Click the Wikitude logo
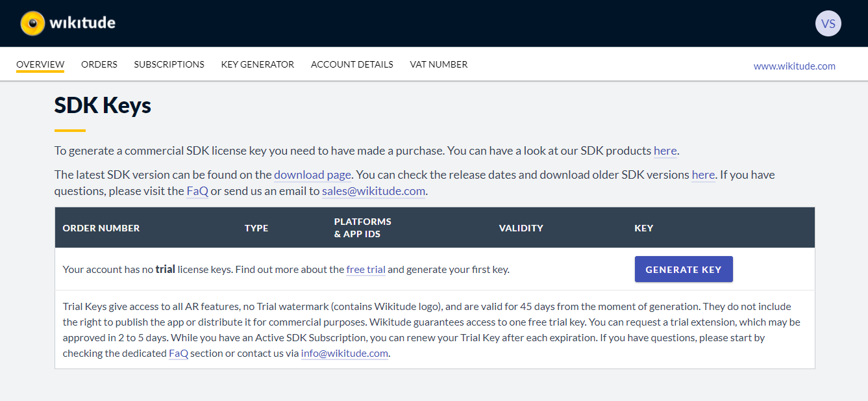 (68, 23)
